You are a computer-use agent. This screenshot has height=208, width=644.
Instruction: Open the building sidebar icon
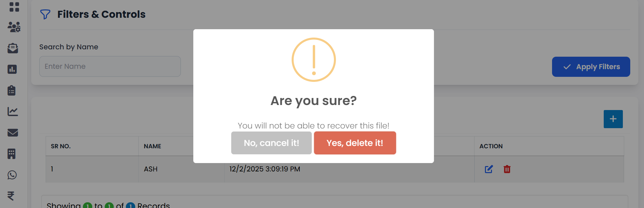[x=12, y=154]
